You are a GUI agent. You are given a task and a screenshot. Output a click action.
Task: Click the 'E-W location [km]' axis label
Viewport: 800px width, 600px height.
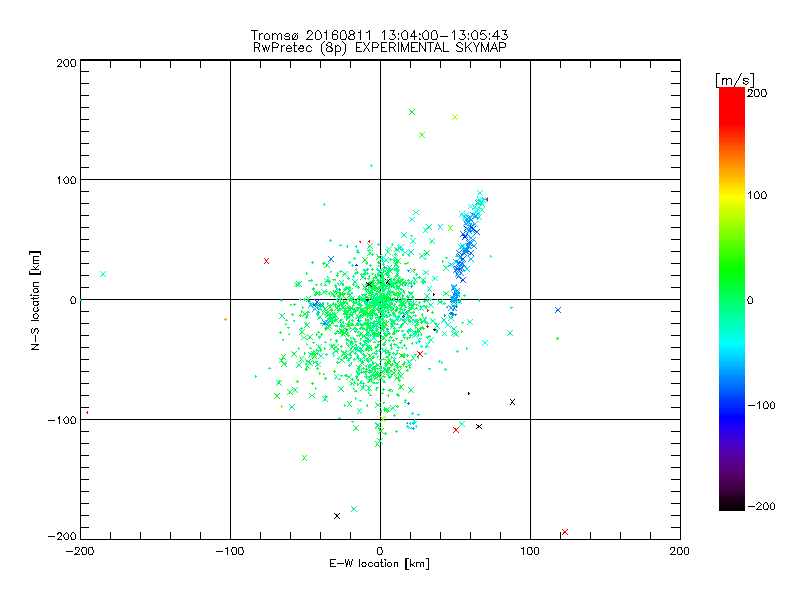[x=379, y=564]
